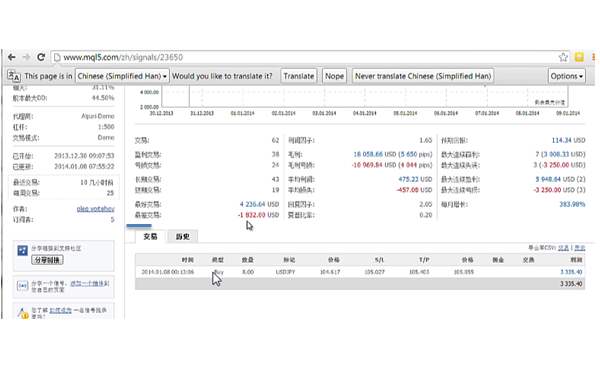The width and height of the screenshot is (600, 368).
Task: Click the second CSV export link
Action: tap(579, 248)
